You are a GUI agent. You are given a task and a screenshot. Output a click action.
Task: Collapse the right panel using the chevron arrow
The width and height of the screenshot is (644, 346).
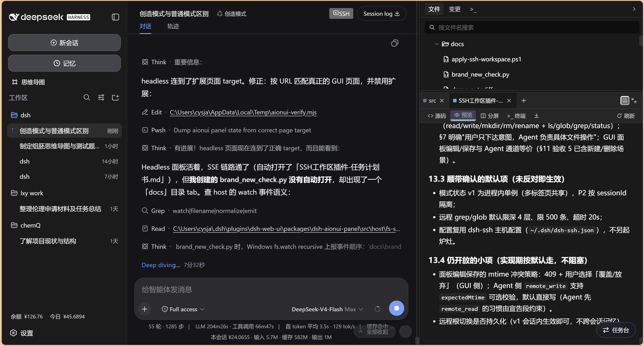634,9
